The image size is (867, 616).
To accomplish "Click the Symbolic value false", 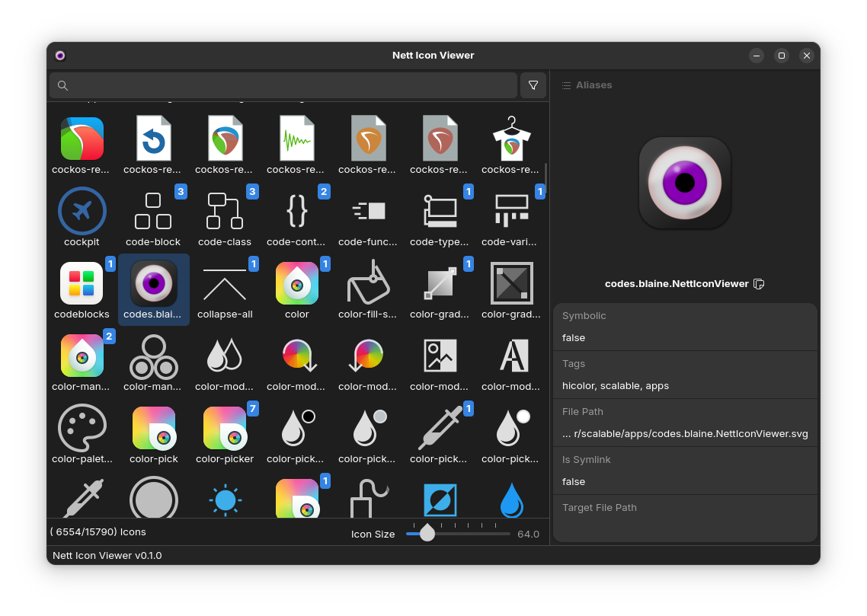I will tap(574, 337).
